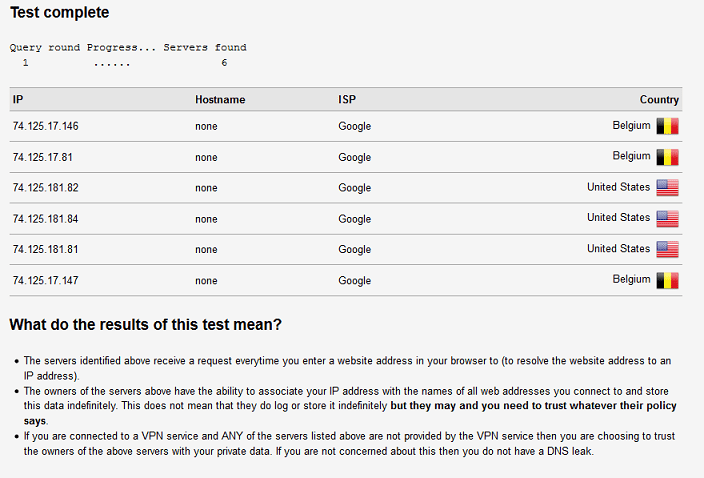Select the ISP column header

click(347, 99)
